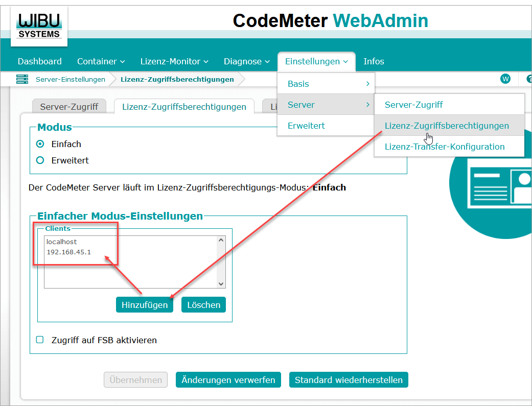
Task: Select the Erweitert mode radio button
Action: (40, 160)
